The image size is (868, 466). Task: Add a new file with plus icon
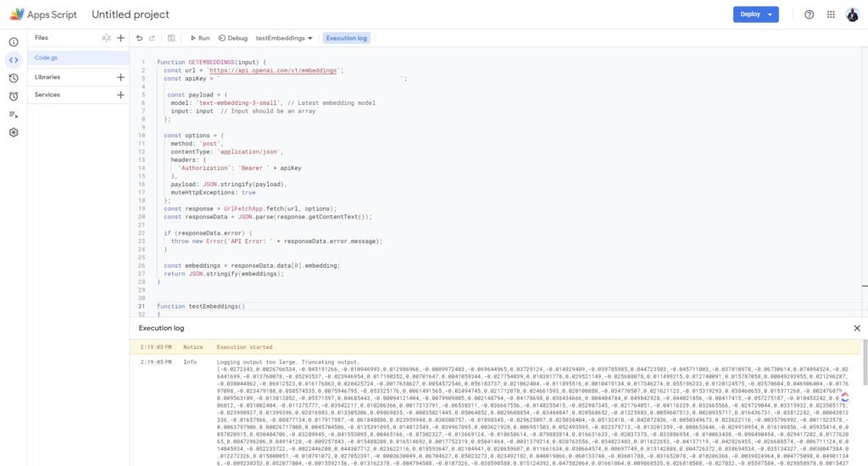[120, 38]
